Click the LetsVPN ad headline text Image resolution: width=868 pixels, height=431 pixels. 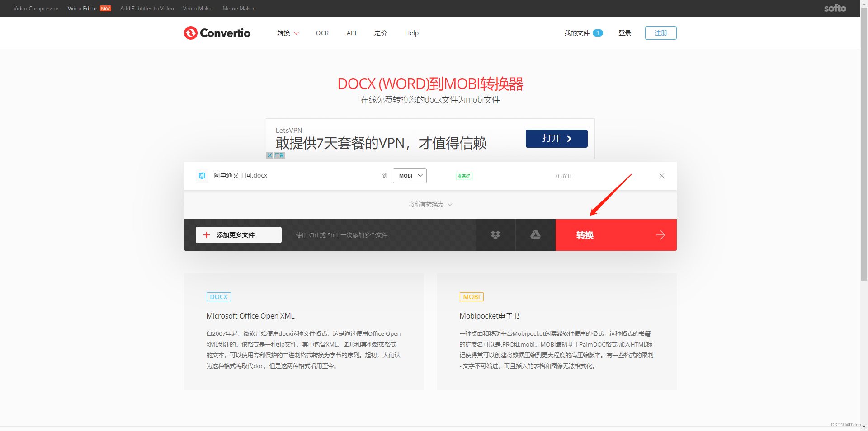[x=381, y=143]
